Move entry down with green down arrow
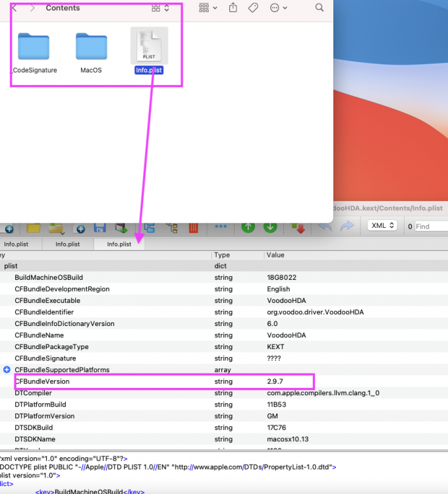Viewport: 448px width, 494px height. [x=270, y=227]
